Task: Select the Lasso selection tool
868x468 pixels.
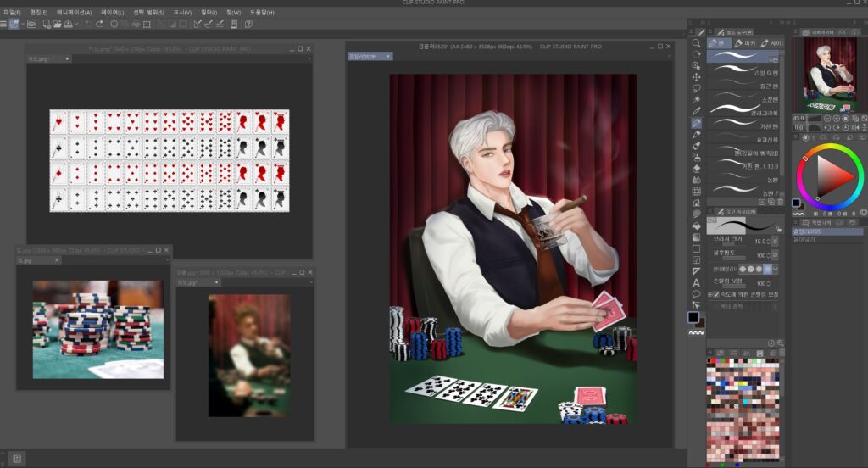Action: click(696, 88)
